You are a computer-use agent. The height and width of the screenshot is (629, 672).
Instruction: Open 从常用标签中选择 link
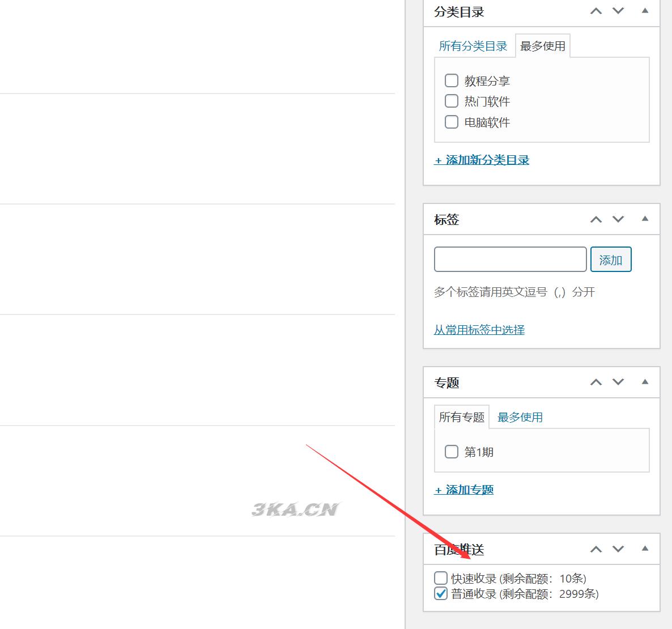pos(479,329)
